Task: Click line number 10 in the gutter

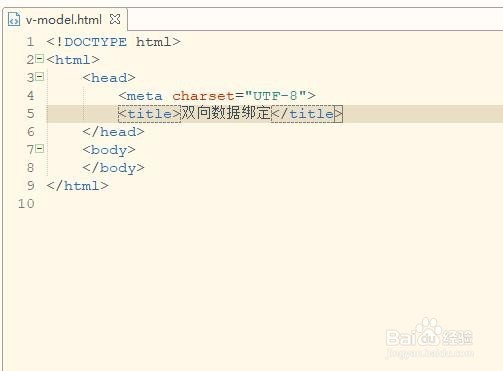Action: pyautogui.click(x=26, y=204)
